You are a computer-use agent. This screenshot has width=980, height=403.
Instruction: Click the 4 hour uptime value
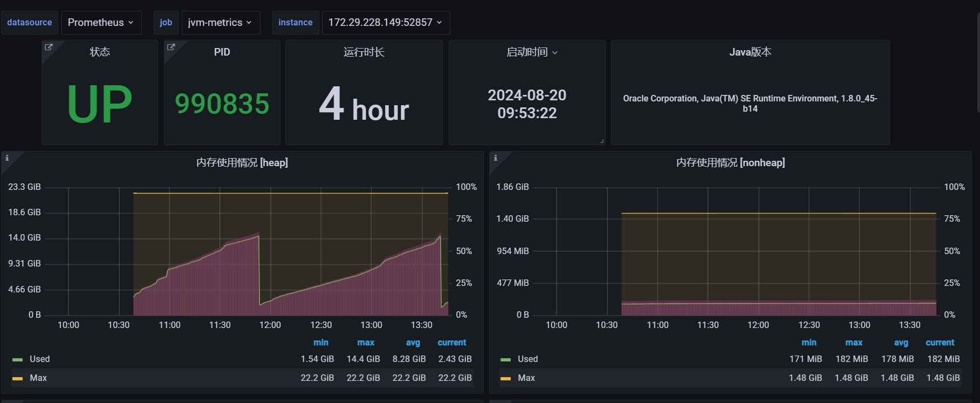[x=364, y=105]
